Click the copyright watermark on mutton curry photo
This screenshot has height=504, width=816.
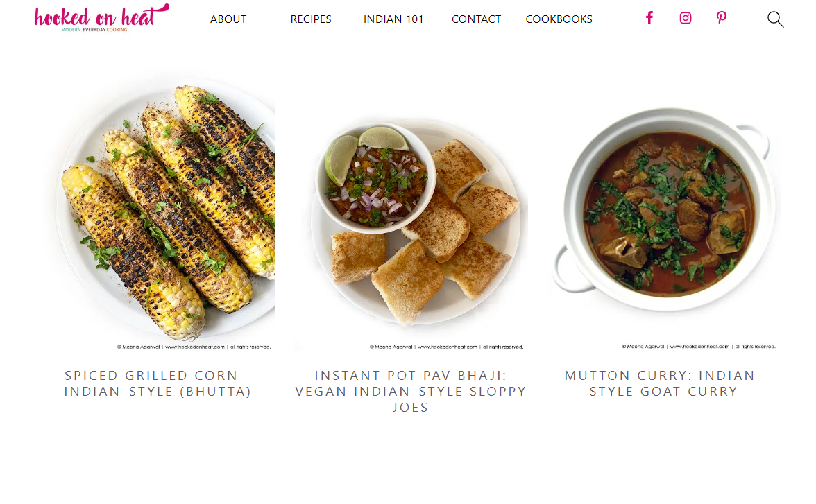(x=699, y=346)
